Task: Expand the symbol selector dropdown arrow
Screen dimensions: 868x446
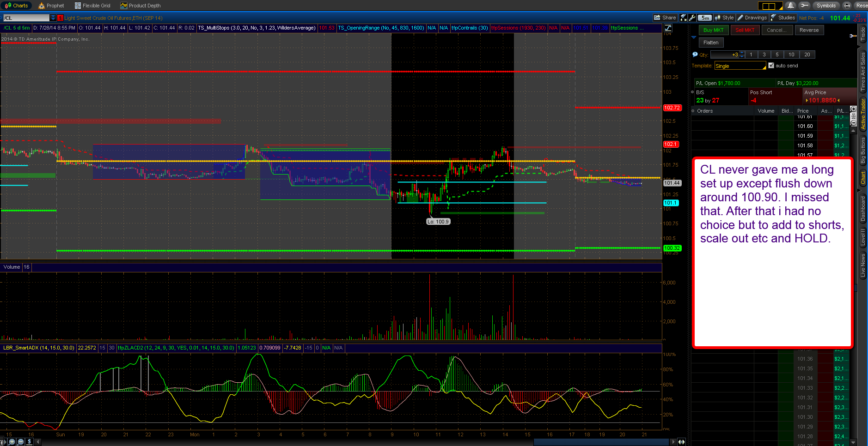Action: [x=53, y=18]
